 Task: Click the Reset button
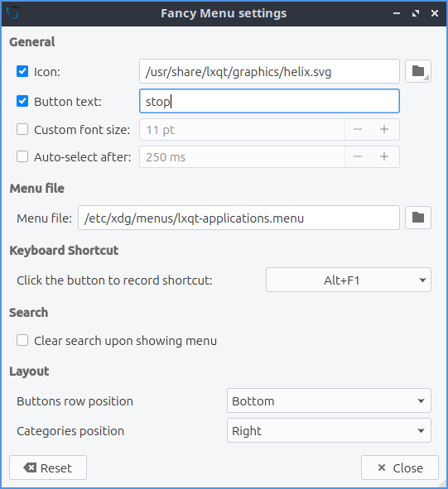(48, 467)
